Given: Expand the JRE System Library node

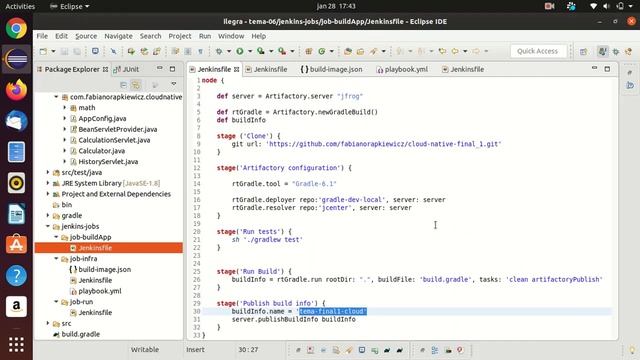Looking at the screenshot, I should (x=48, y=183).
